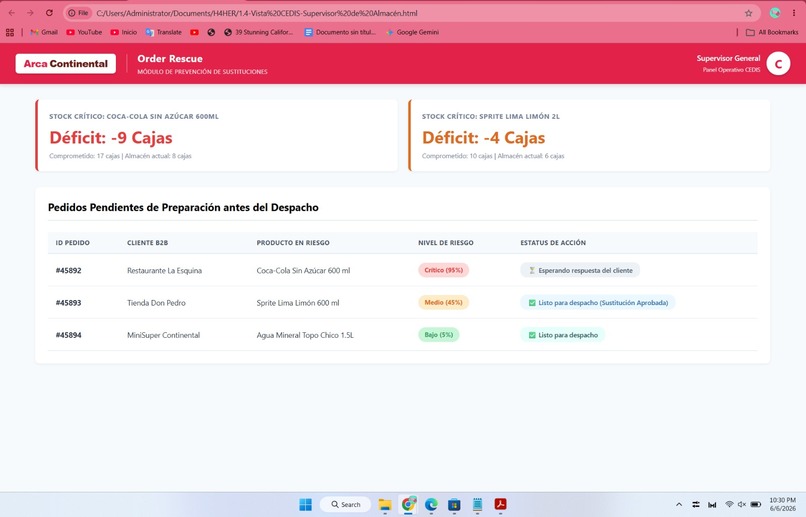
Task: Click Listo para despacho (Sustitución Aprobada) status
Action: [598, 303]
